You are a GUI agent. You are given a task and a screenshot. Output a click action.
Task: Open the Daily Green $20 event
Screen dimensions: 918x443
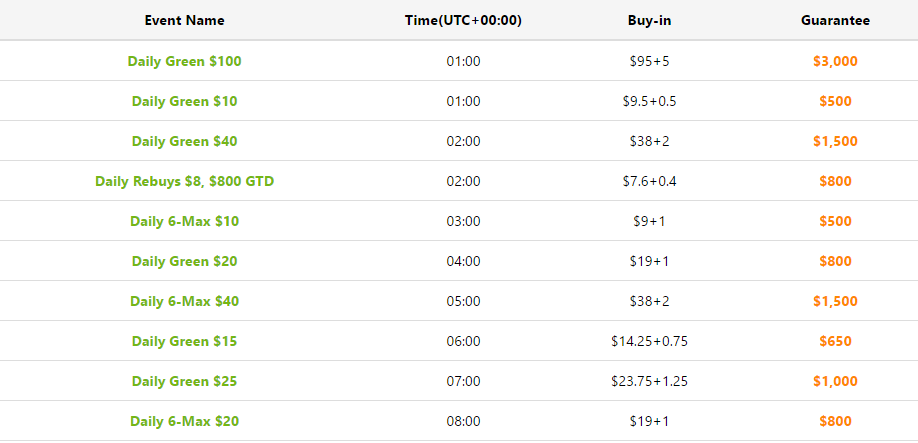[x=184, y=261]
